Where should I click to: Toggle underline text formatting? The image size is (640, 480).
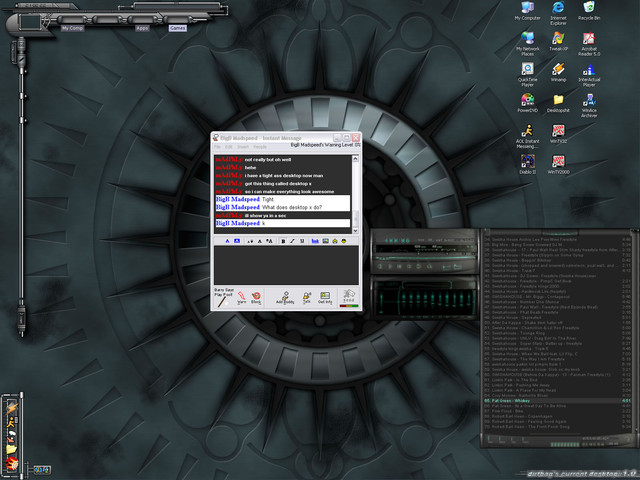pyautogui.click(x=301, y=241)
